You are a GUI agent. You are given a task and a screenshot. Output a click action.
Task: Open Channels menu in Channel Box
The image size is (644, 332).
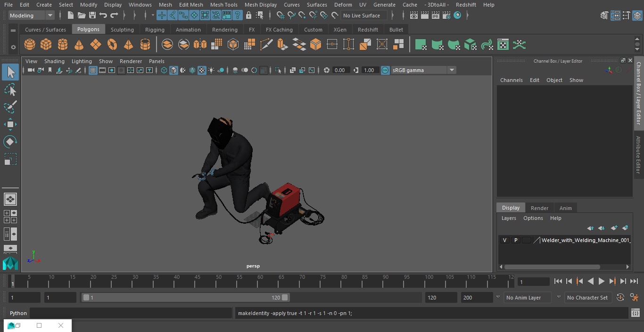pyautogui.click(x=512, y=80)
